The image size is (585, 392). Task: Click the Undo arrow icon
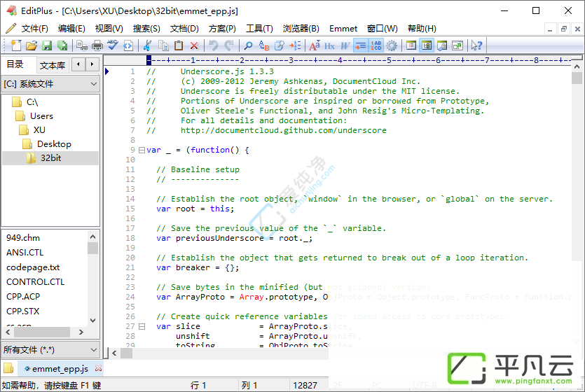click(x=214, y=45)
